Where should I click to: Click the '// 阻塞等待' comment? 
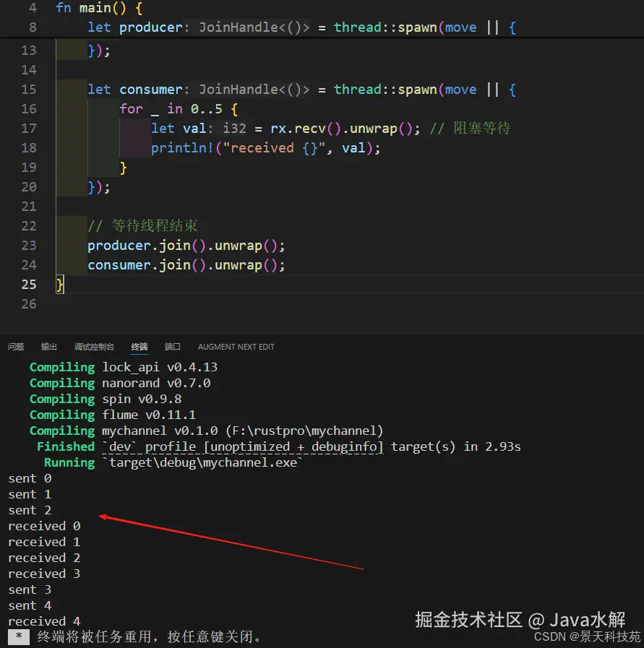470,128
